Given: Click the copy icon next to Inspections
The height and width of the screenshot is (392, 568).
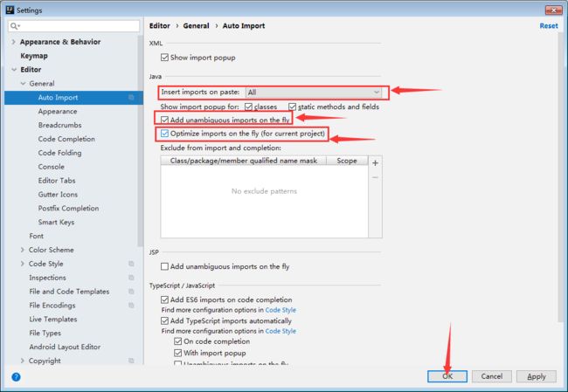Looking at the screenshot, I should [x=131, y=278].
